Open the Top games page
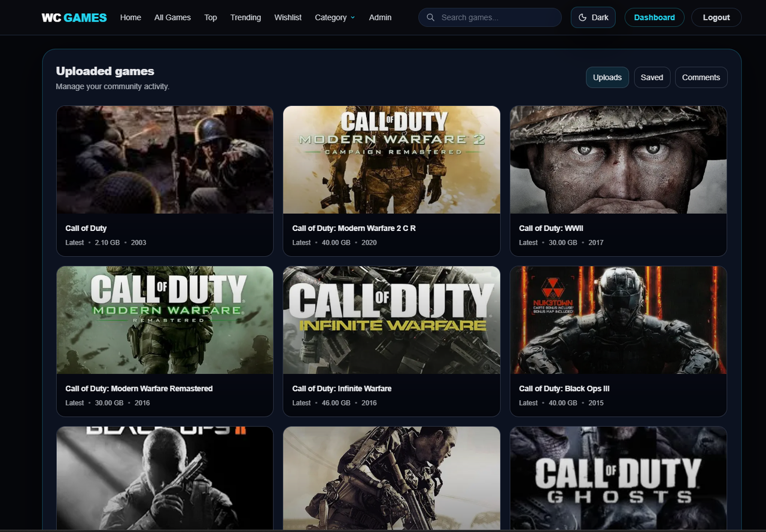Viewport: 766px width, 532px height. point(211,17)
